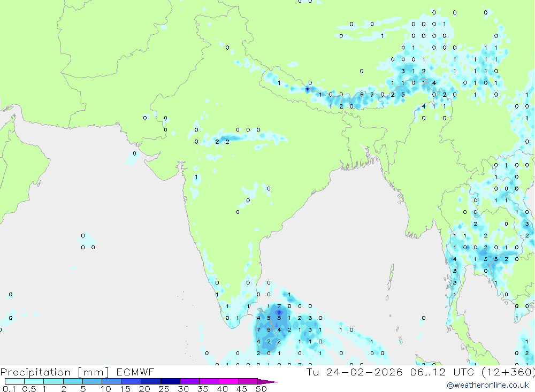Select the 0.5–1 mm legend color segment
Image resolution: width=535 pixels, height=392 pixels.
click(x=34, y=381)
